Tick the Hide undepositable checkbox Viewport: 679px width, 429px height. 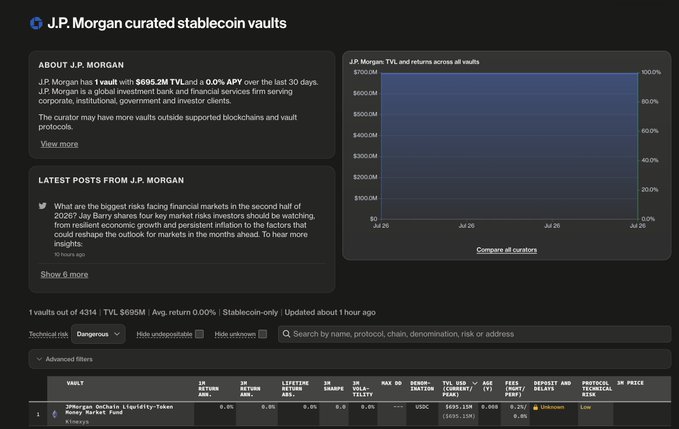[199, 334]
